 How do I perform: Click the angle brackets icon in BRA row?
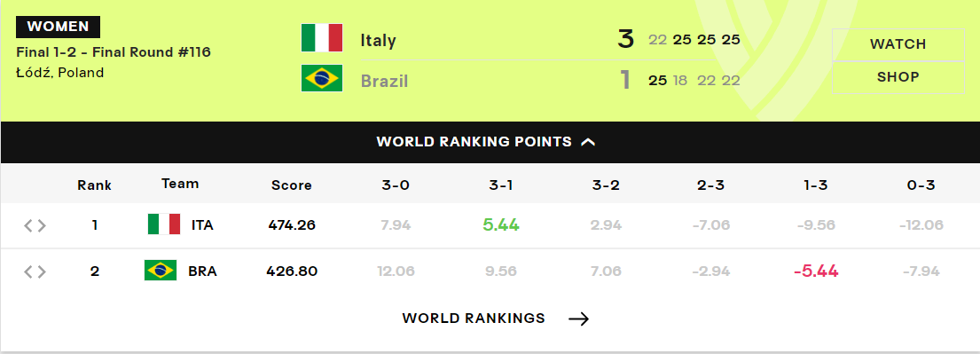pos(35,271)
